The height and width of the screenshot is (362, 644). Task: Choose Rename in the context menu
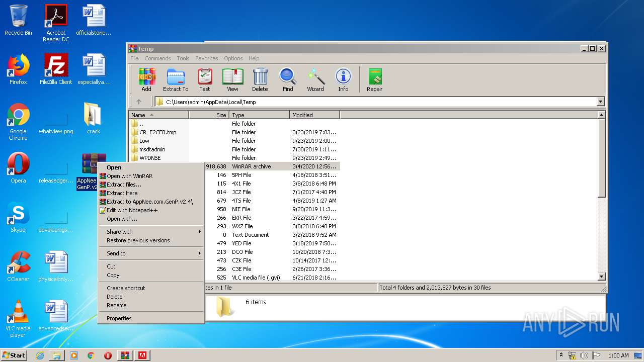pos(151,305)
